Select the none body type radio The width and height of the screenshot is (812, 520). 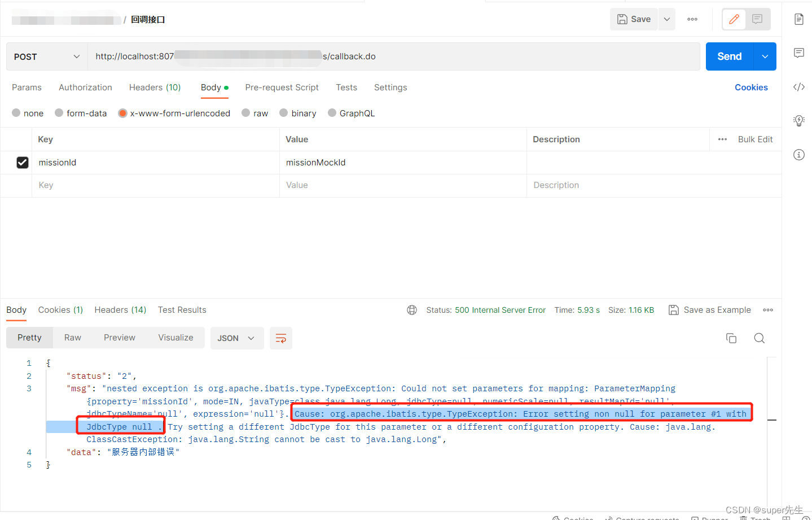tap(16, 113)
